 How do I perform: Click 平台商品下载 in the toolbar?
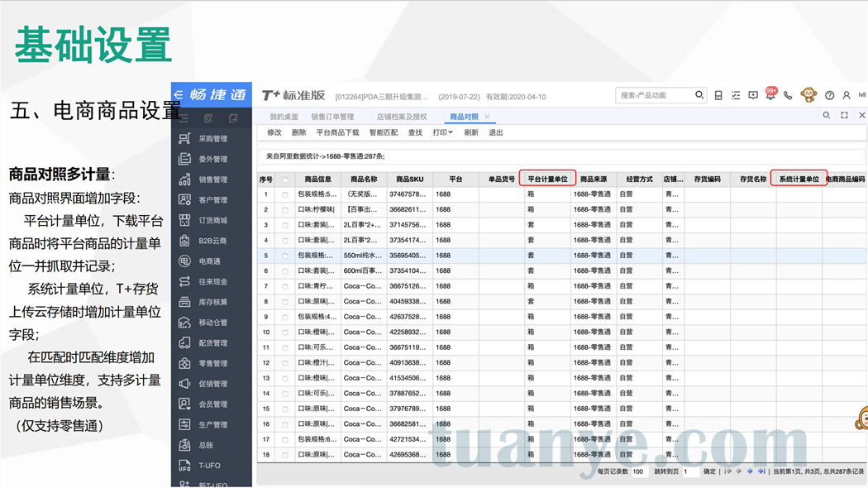pos(337,132)
